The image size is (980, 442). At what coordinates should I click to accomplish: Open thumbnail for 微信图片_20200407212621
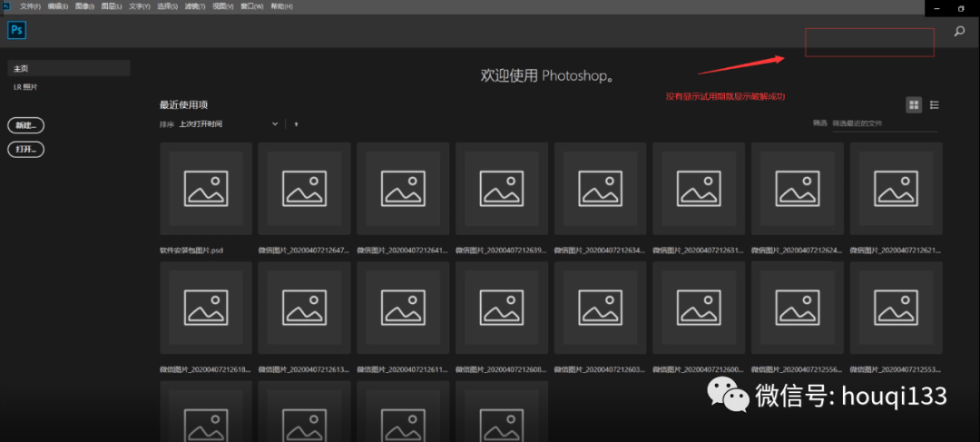(x=897, y=188)
